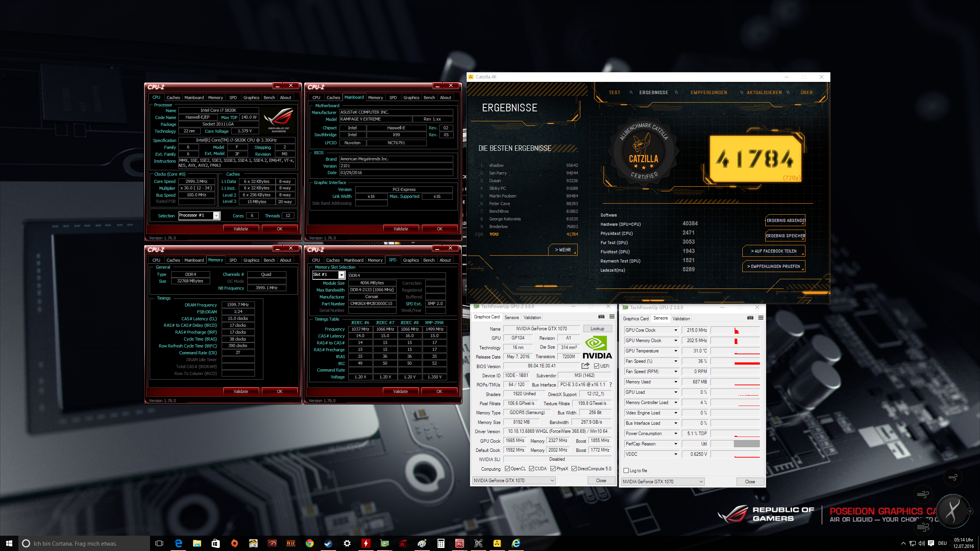
Task: Toggle the OpenCL checkbox
Action: [x=507, y=469]
